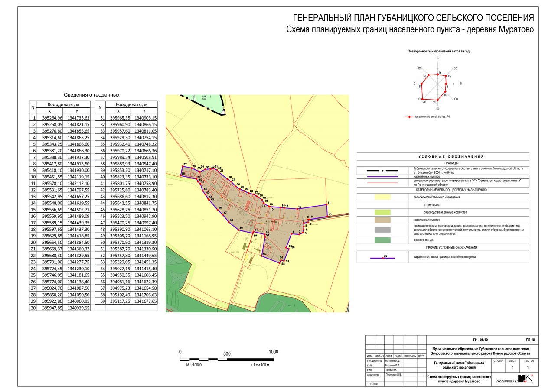Image resolution: width=555 pixels, height=392 pixels.
Task: Click X value 395947,85 in row 30
Action: click(52, 308)
